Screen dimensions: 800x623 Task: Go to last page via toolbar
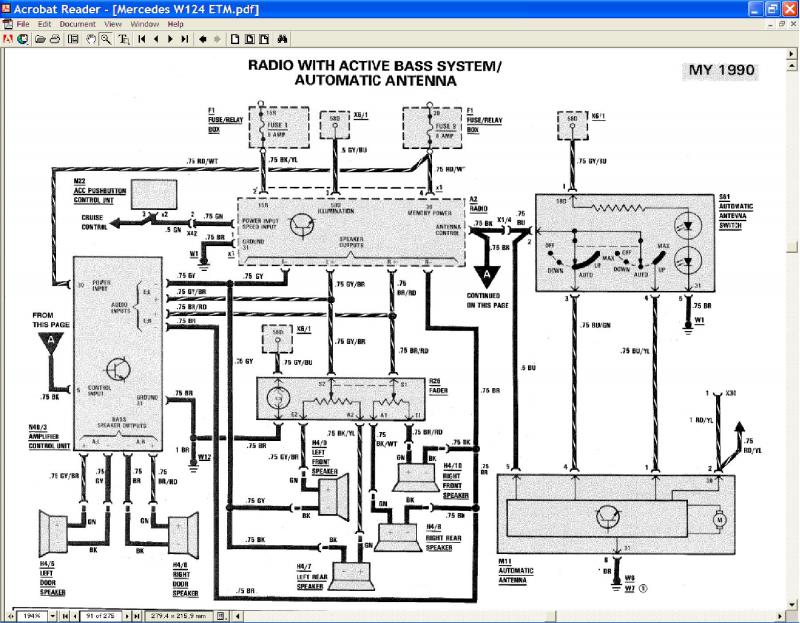tap(185, 39)
